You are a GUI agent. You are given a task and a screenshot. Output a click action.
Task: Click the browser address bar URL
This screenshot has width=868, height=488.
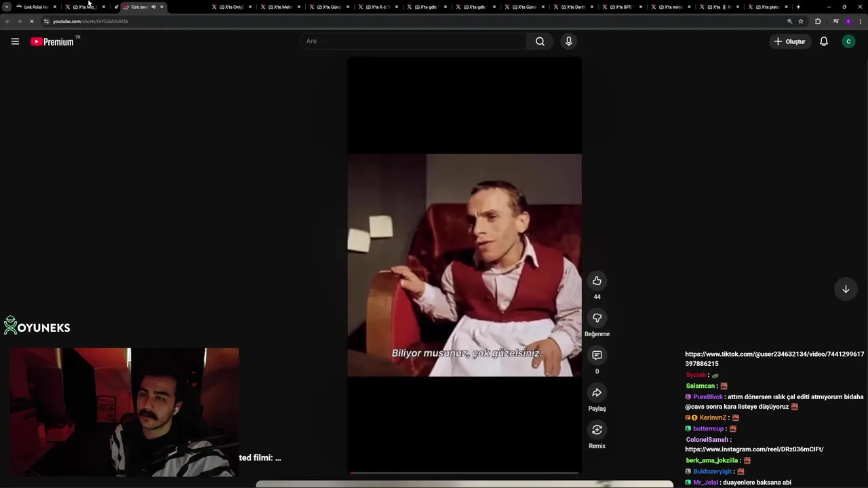pos(90,21)
